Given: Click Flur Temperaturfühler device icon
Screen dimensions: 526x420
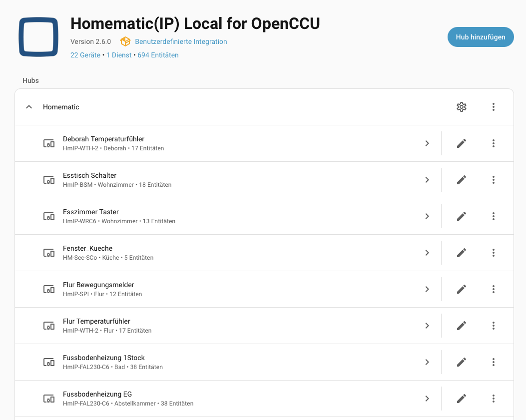Looking at the screenshot, I should point(49,326).
